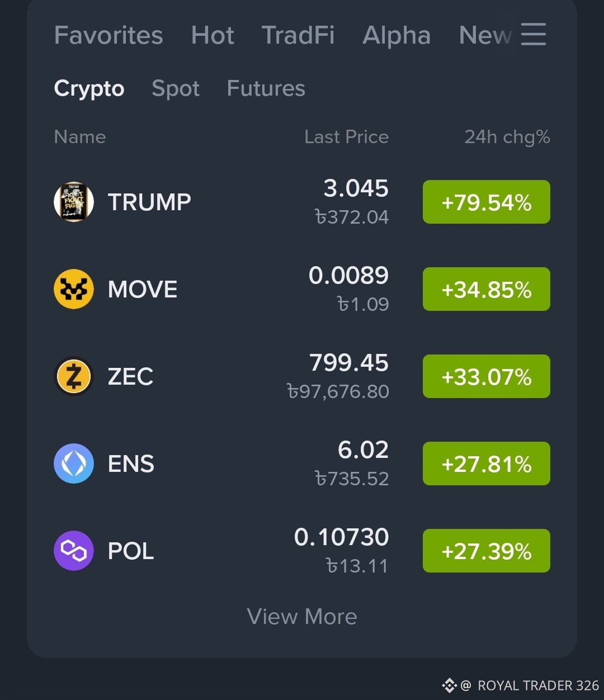Tap the POL coin icon
The height and width of the screenshot is (700, 604).
point(73,551)
